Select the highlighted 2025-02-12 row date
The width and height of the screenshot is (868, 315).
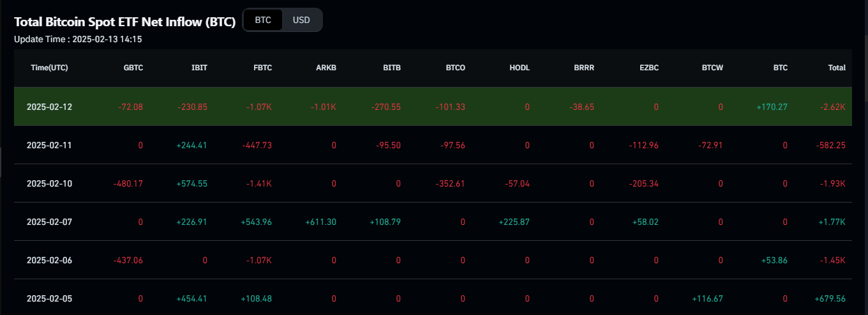pyautogui.click(x=49, y=107)
